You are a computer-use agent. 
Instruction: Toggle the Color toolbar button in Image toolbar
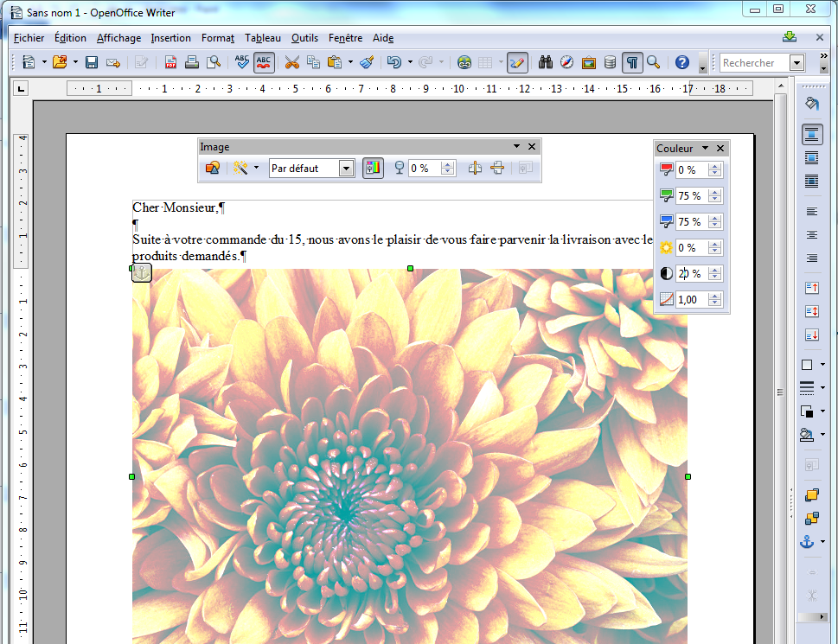pyautogui.click(x=373, y=169)
